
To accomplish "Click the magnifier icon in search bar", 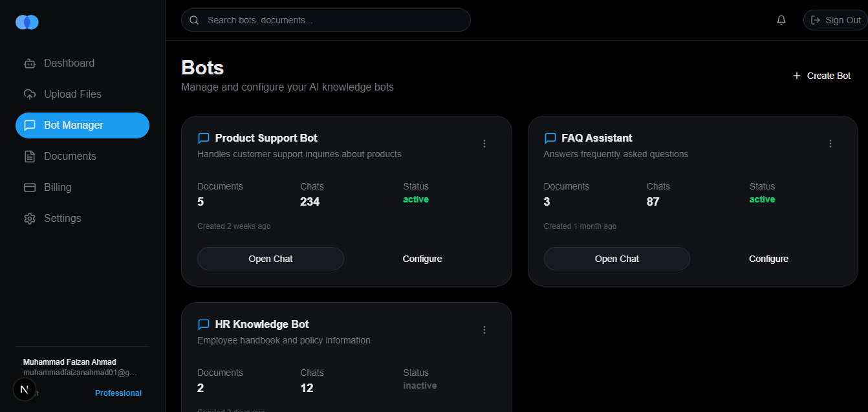I will (194, 20).
